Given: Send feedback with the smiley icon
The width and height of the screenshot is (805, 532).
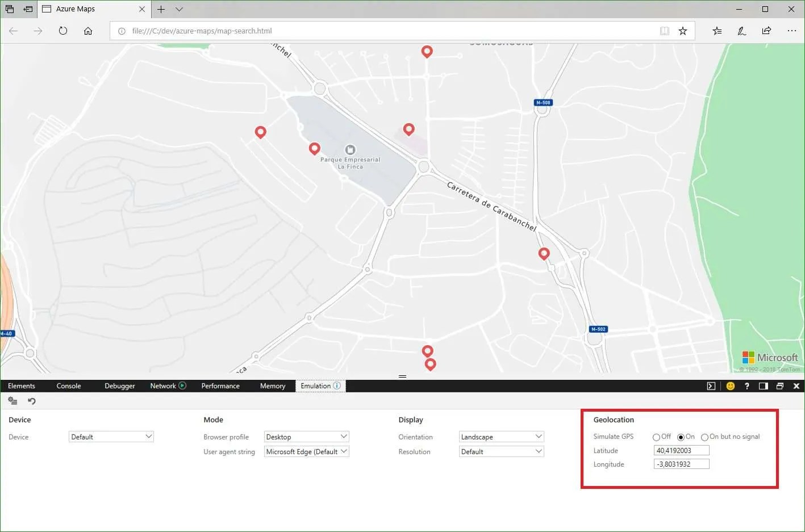Looking at the screenshot, I should (x=731, y=386).
